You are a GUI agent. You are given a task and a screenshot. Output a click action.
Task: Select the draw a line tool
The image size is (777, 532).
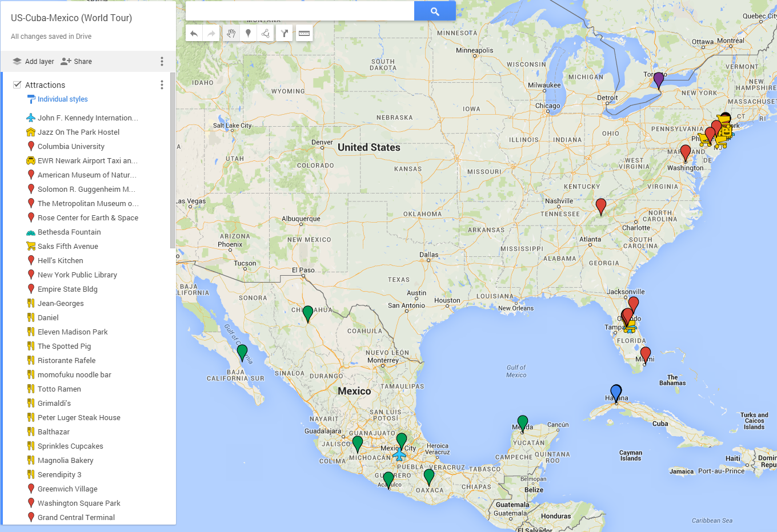266,34
